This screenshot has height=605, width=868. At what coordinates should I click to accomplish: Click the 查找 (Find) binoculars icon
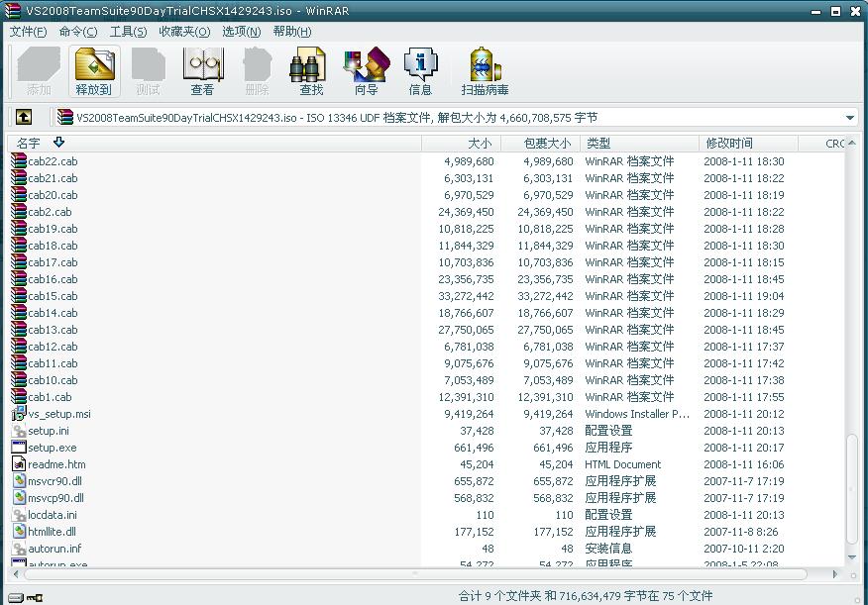pyautogui.click(x=310, y=70)
